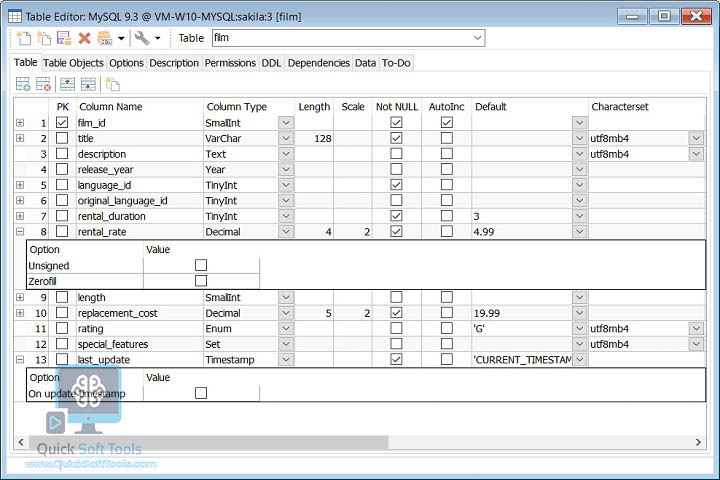720x480 pixels.
Task: Enable the On update timestamp checkbox
Action: [201, 393]
